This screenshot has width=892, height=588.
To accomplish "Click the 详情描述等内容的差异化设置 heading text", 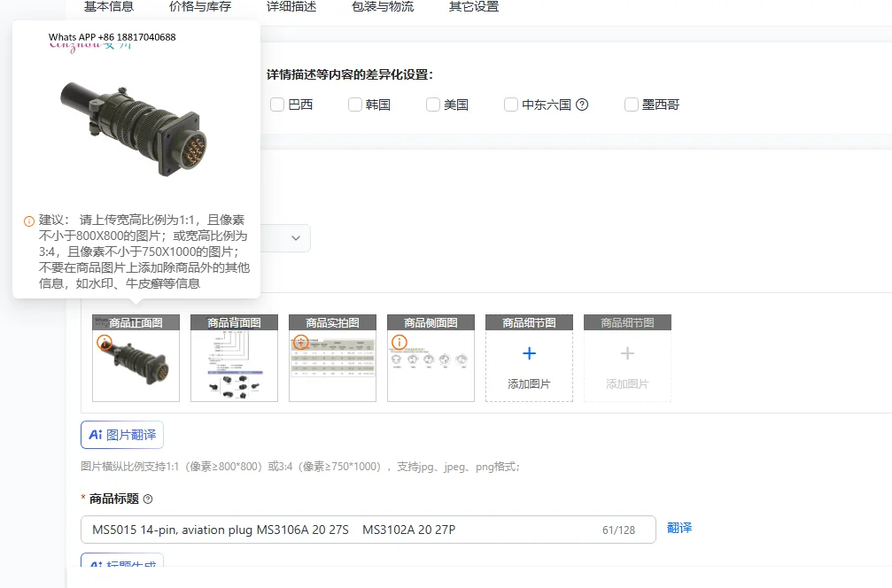I will click(350, 74).
